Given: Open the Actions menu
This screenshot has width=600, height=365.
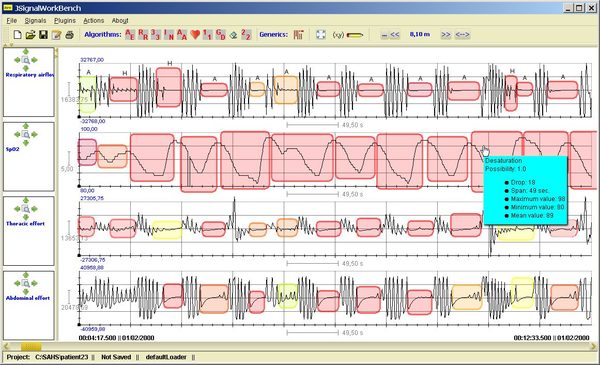Looking at the screenshot, I should point(94,21).
